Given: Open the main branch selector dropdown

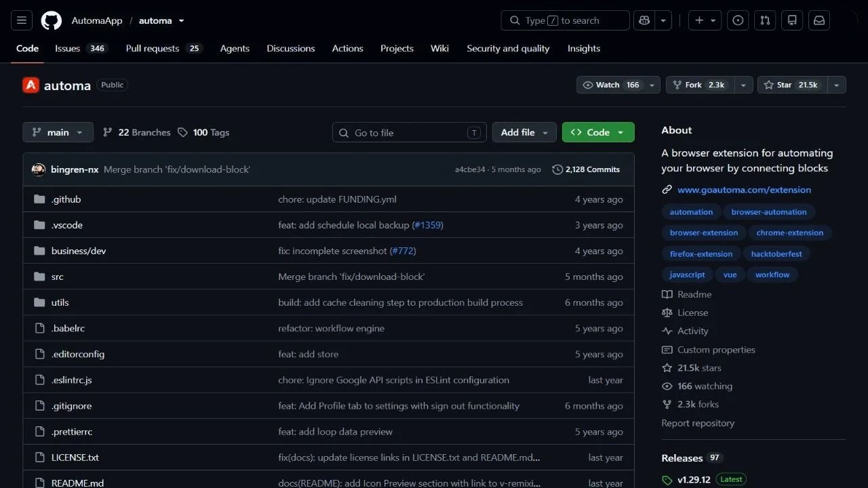Looking at the screenshot, I should (58, 132).
